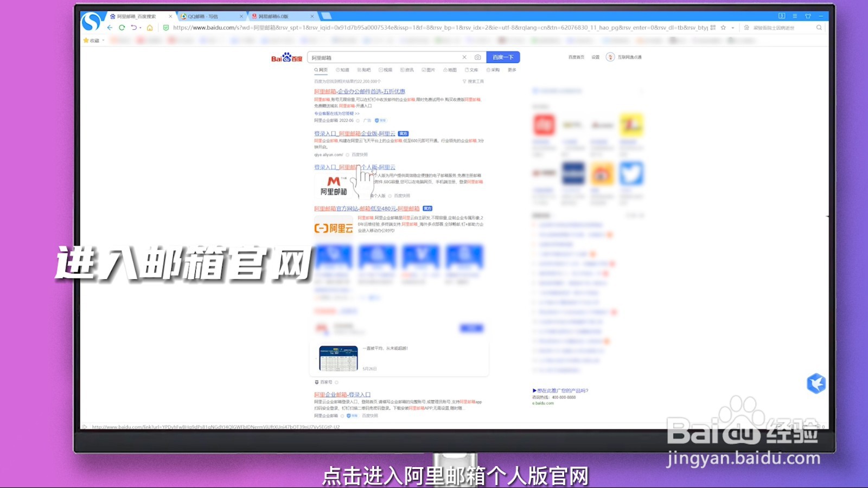Click the numbered box icon in the title bar

(782, 16)
